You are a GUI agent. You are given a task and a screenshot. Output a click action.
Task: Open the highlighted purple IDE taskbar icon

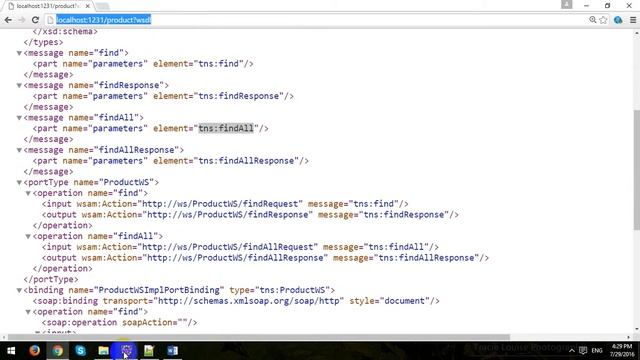127,351
